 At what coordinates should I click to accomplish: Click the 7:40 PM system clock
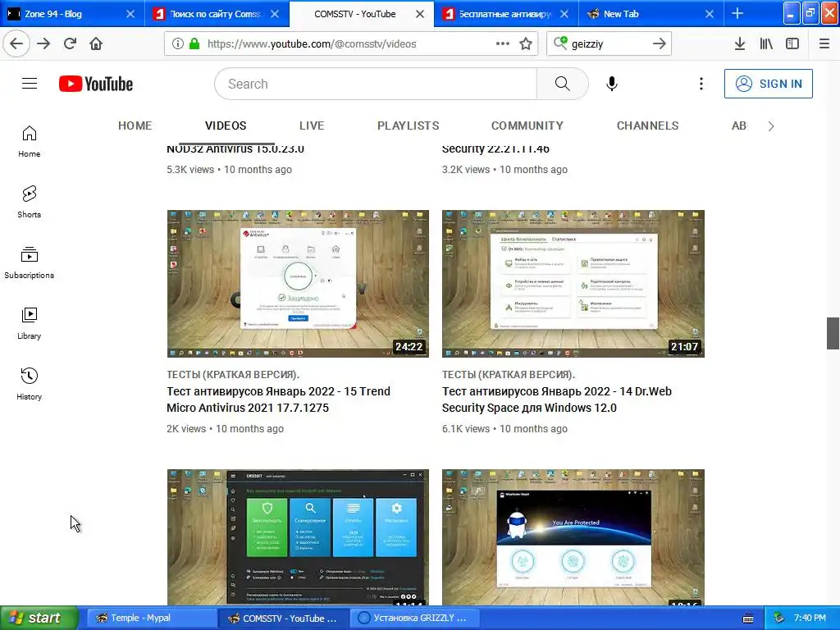coord(810,618)
